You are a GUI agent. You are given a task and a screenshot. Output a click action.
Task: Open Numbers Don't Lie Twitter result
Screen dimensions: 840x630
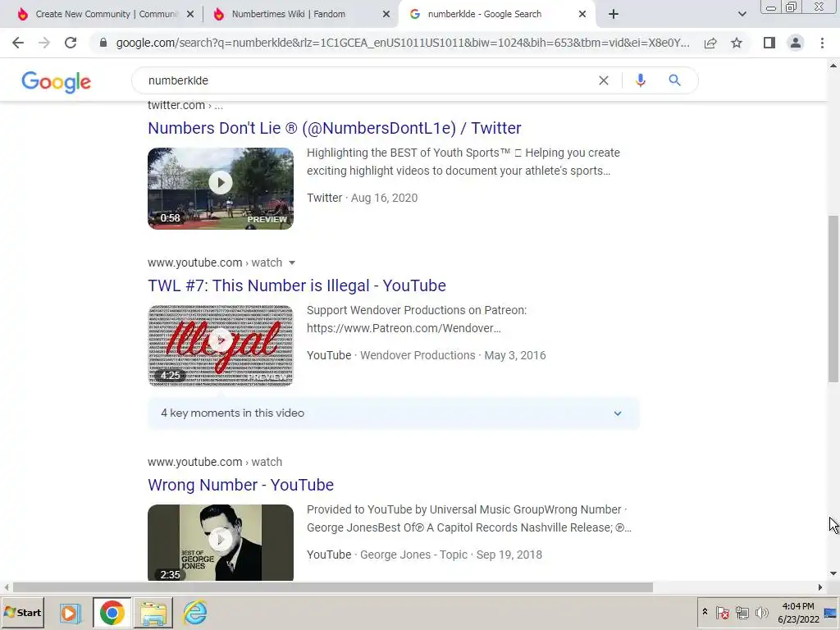click(x=335, y=128)
